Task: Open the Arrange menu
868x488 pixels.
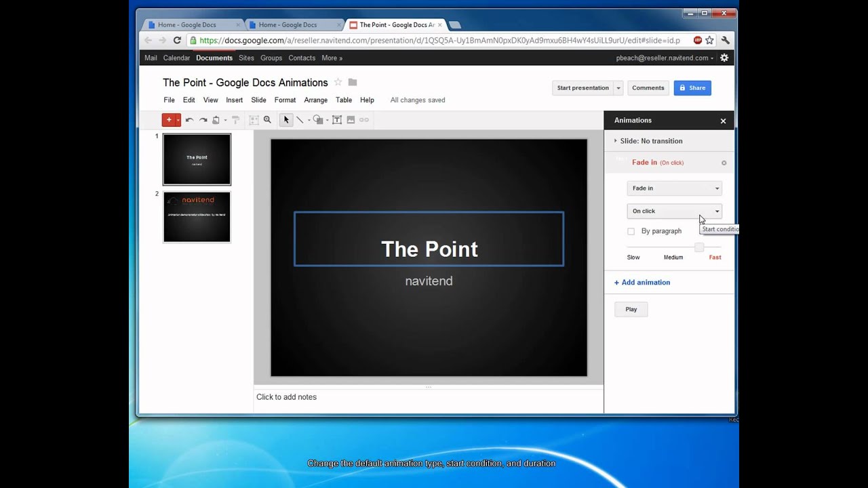Action: [315, 100]
